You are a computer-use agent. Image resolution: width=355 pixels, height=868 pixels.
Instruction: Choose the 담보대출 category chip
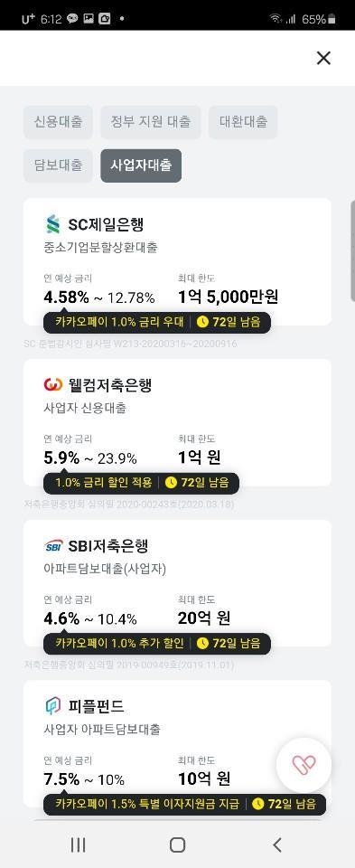(58, 165)
